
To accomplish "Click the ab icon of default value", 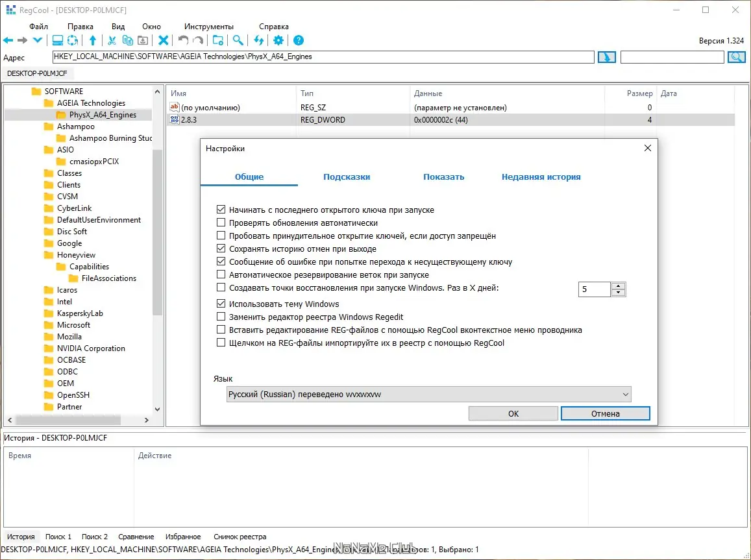I will pyautogui.click(x=175, y=107).
